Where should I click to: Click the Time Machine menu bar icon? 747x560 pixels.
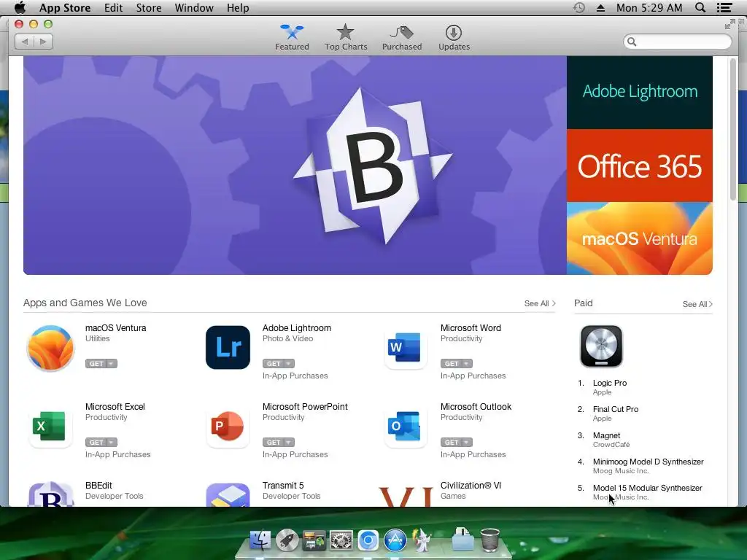(x=578, y=7)
